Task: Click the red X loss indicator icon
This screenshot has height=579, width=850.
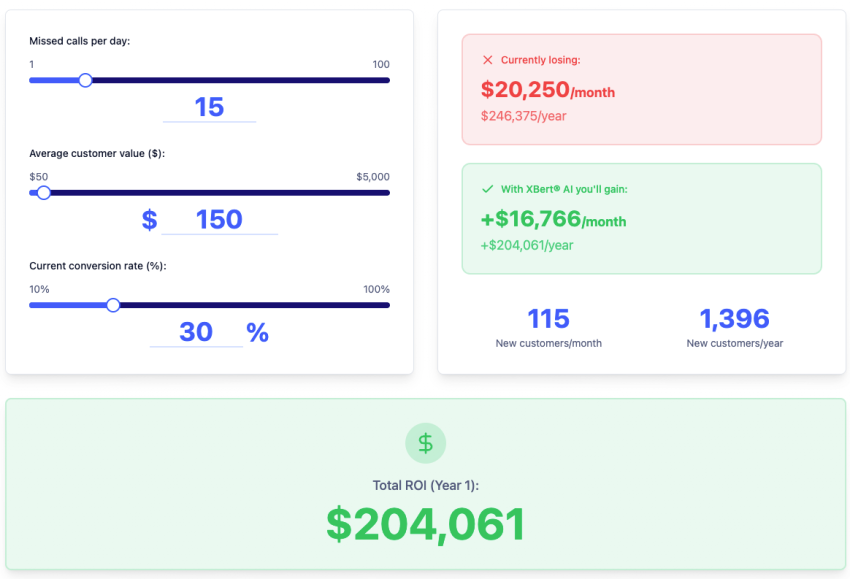Action: click(487, 58)
